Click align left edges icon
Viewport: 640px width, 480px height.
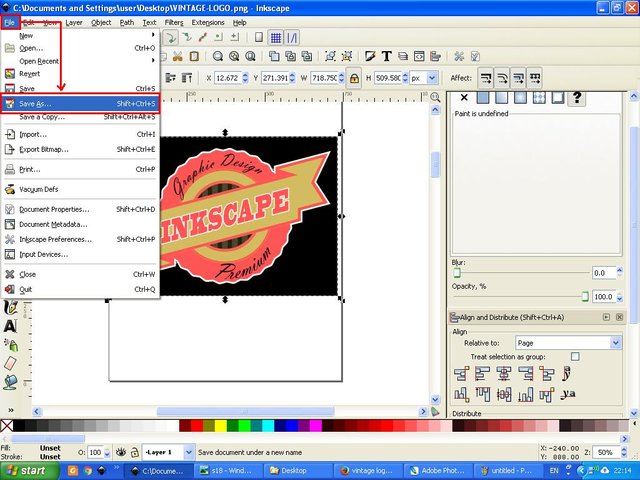click(482, 374)
